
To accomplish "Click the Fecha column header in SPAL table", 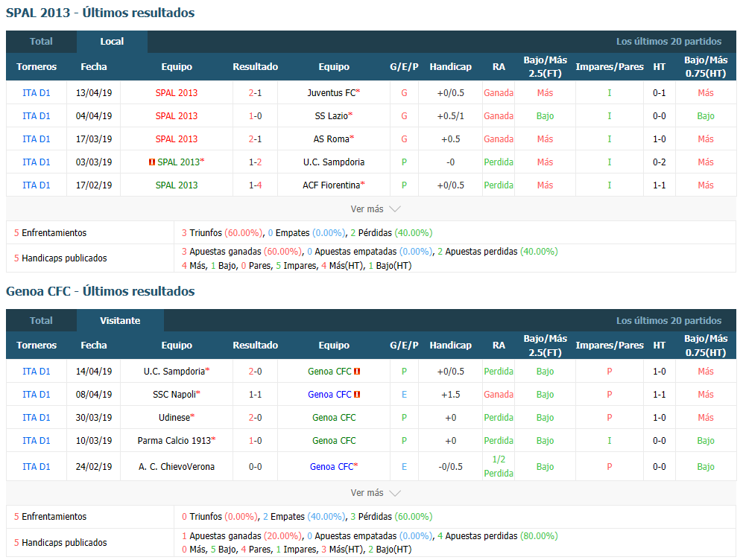I will click(94, 66).
